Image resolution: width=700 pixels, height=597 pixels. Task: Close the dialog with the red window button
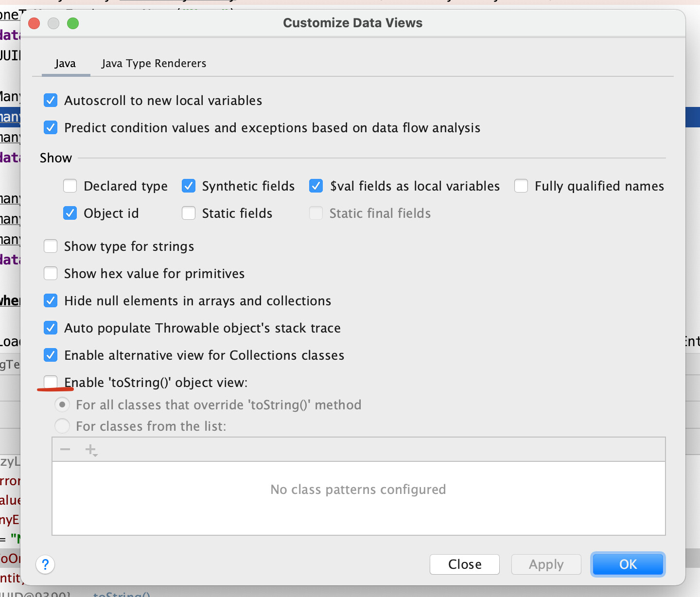34,23
